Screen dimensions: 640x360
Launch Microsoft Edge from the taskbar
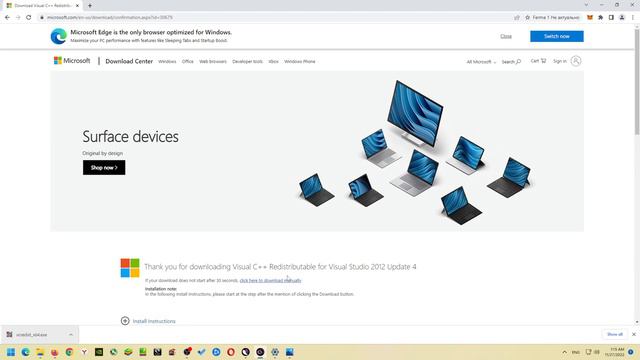(x=26, y=352)
